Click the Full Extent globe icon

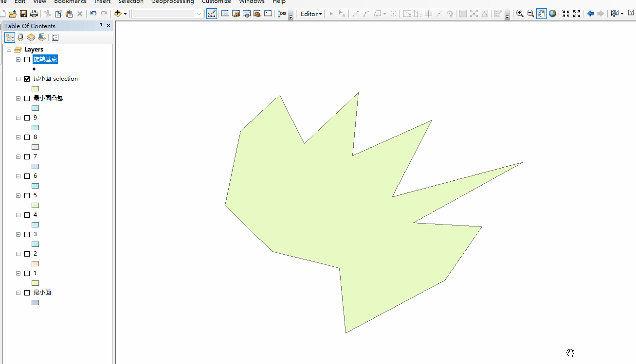click(553, 14)
